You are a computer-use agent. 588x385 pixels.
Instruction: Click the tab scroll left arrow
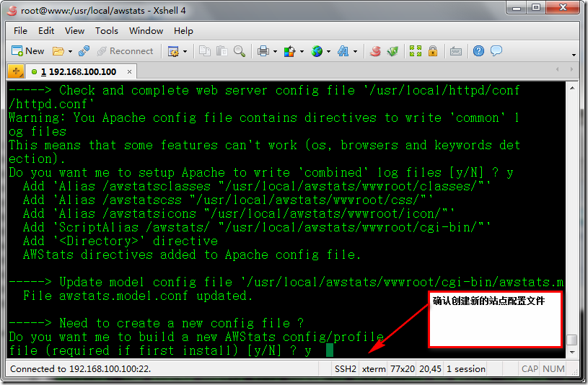point(558,69)
